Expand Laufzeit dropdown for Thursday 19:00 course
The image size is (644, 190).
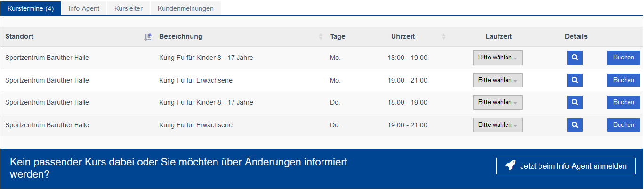click(498, 125)
